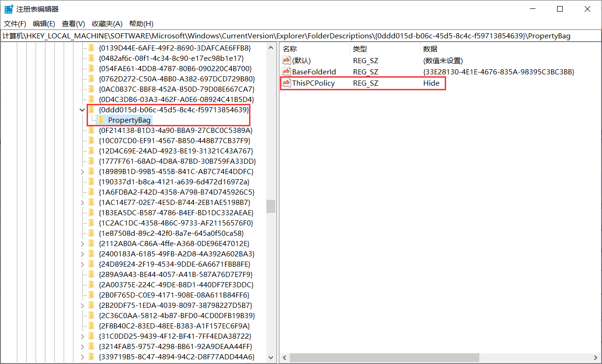The width and height of the screenshot is (602, 364).
Task: Expand the {18989B1D-99B5-455B-841C-AB7C74E4DDFC} key
Action: point(82,171)
